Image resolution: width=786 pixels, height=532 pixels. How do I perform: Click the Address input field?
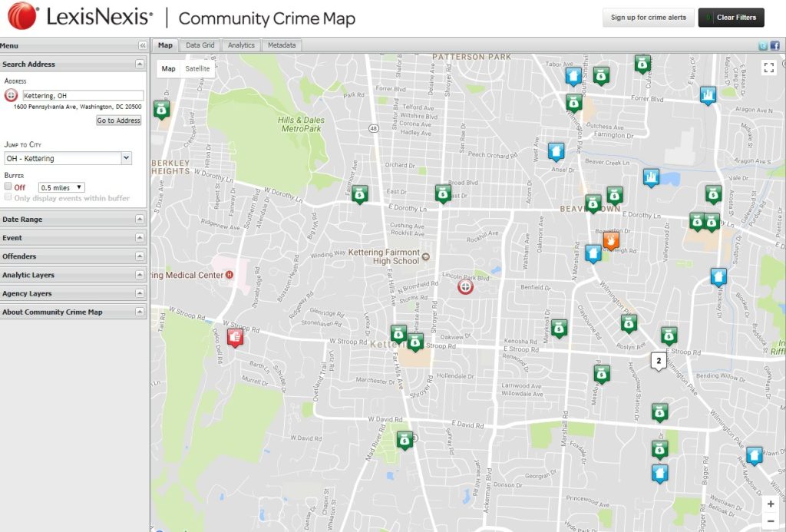click(x=83, y=95)
